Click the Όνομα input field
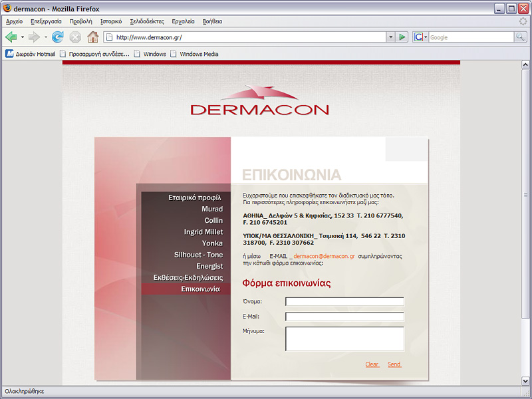532x399 pixels. (344, 301)
